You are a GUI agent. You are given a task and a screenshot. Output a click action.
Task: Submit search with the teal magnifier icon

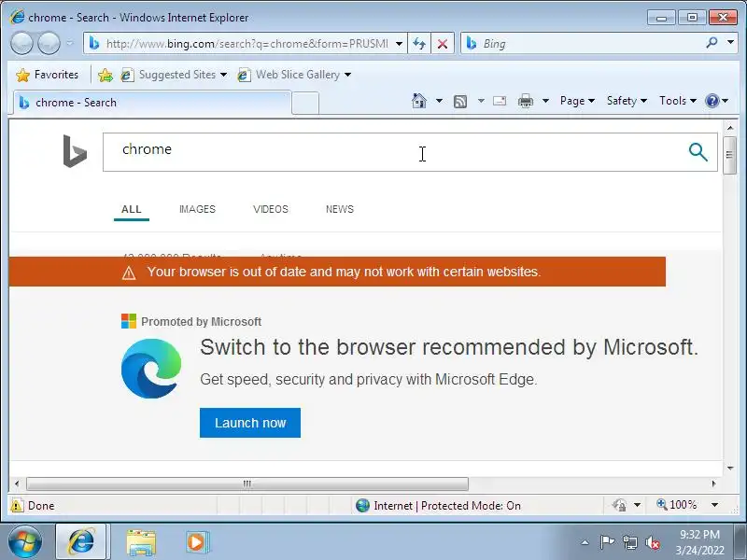pos(698,152)
